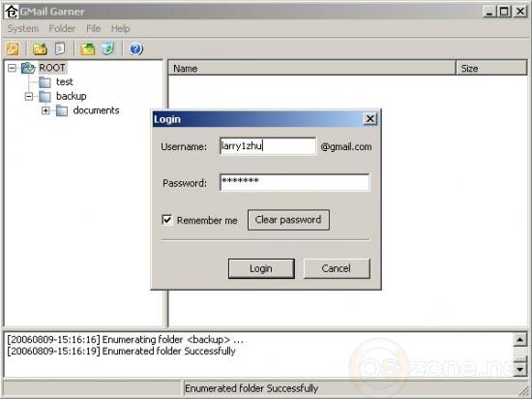This screenshot has height=399, width=532.
Task: Close the Login dialog
Action: (370, 119)
